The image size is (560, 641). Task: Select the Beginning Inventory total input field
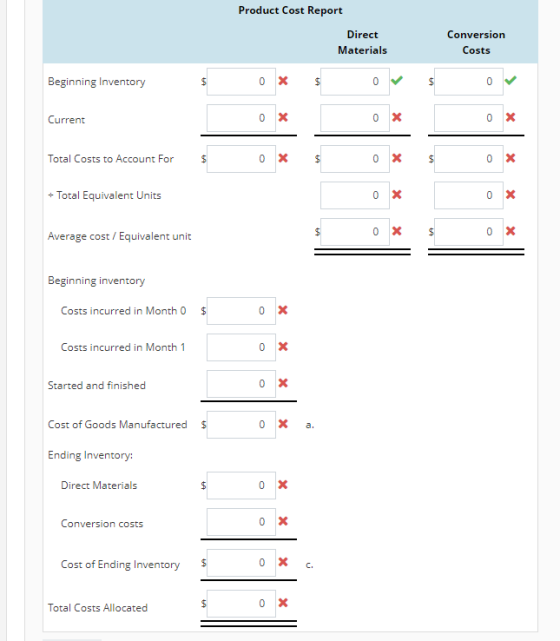tap(241, 81)
